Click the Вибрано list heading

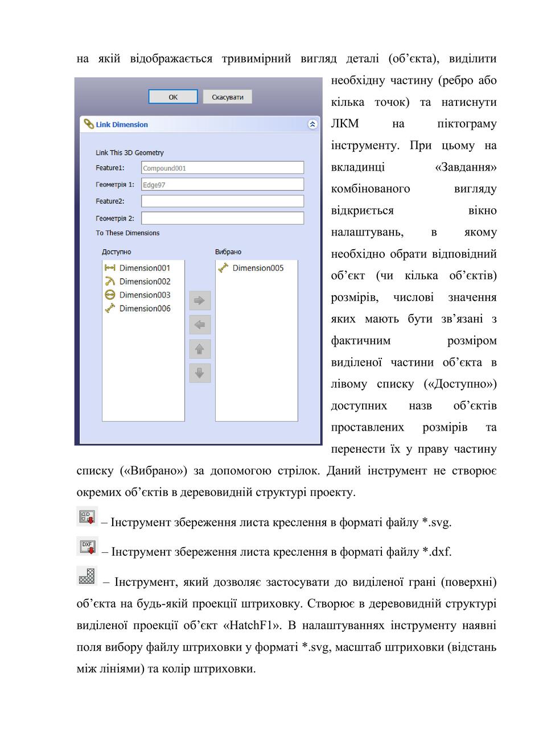[228, 252]
